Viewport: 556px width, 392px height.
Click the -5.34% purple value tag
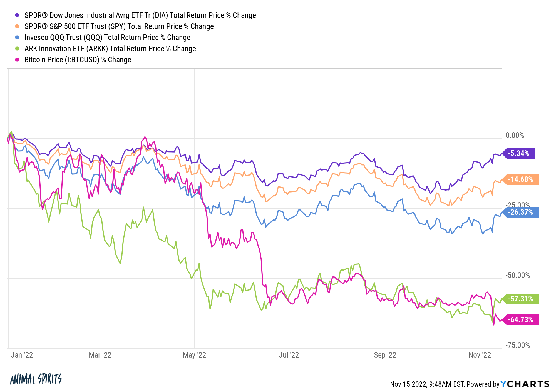[x=518, y=153]
